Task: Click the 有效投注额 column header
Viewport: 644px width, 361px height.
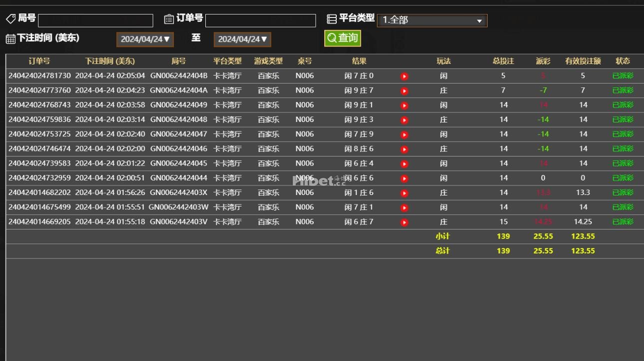Action: (583, 61)
